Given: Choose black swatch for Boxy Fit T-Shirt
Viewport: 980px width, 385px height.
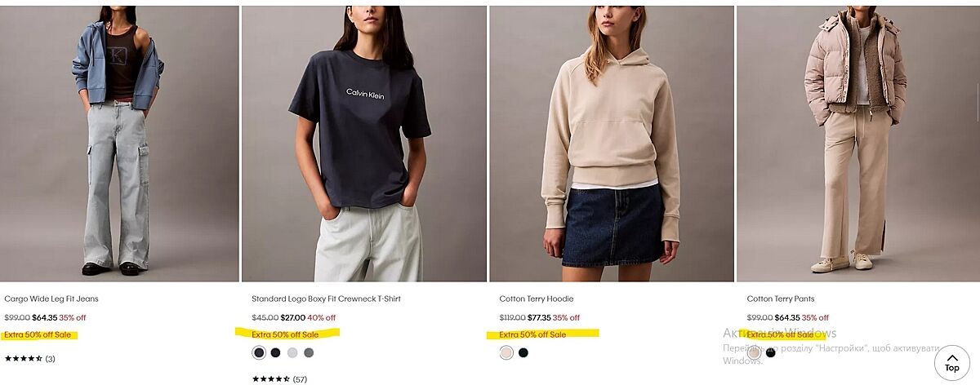Looking at the screenshot, I should point(275,352).
